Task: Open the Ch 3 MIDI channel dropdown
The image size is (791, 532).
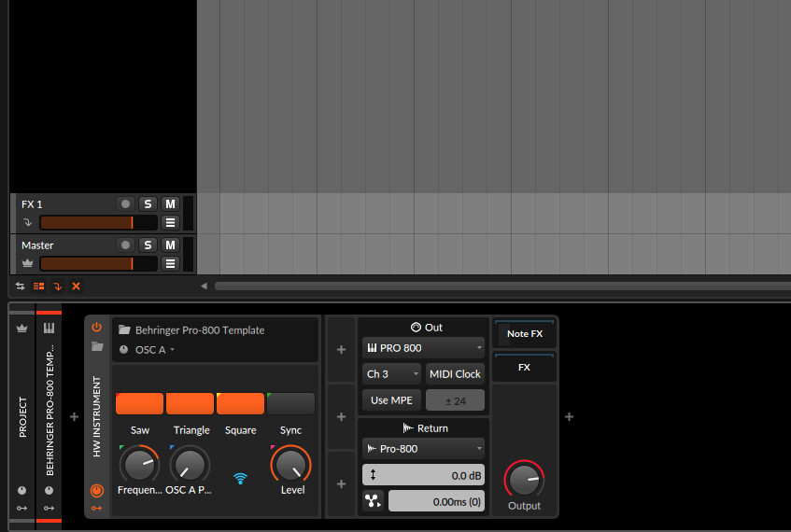Action: coord(391,374)
